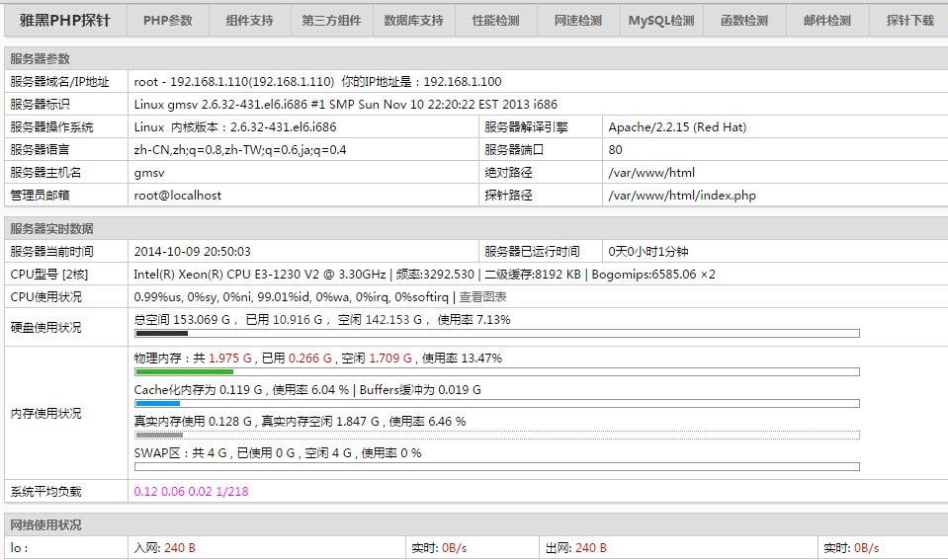Open the 性能检测 tab
Screen dimensions: 948x560
(x=495, y=21)
